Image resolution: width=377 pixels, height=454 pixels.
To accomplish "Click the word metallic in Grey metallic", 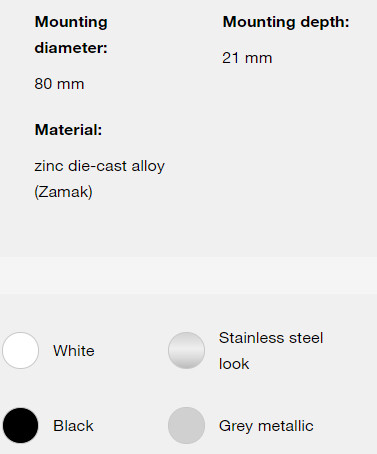I will click(x=286, y=426).
